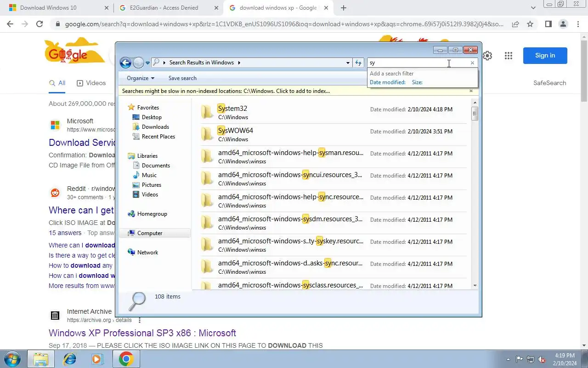Image resolution: width=588 pixels, height=368 pixels.
Task: Open the Videos library
Action: point(150,194)
